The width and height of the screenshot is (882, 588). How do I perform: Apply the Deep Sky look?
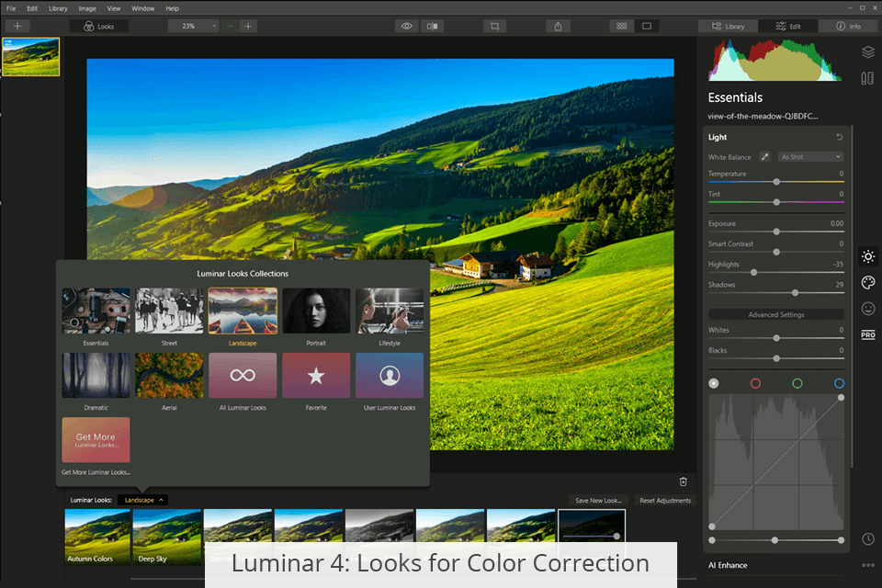pyautogui.click(x=167, y=537)
